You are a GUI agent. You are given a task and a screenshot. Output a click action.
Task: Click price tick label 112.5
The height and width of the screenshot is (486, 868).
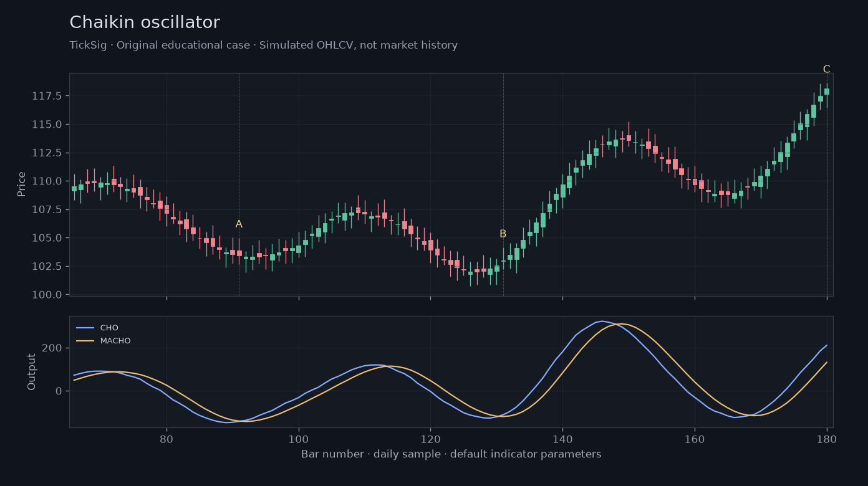[x=47, y=153]
